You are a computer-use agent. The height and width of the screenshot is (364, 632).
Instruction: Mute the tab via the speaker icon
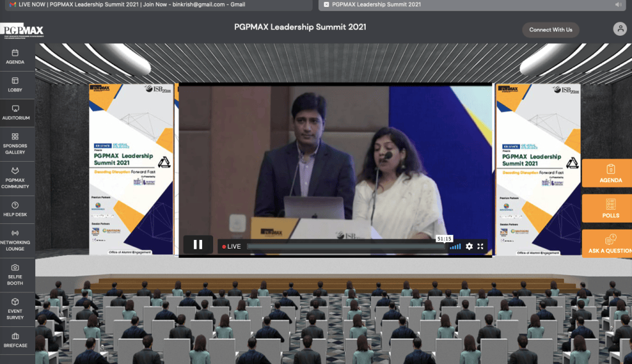[618, 4]
